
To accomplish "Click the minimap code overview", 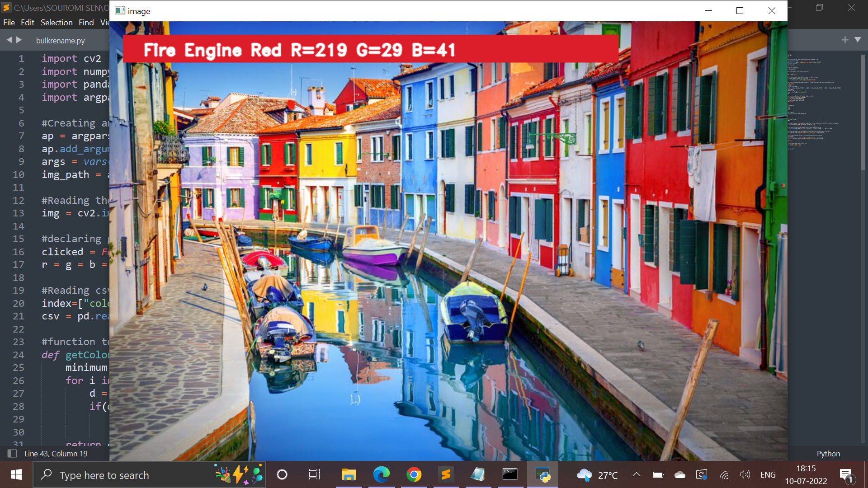I will tap(814, 102).
